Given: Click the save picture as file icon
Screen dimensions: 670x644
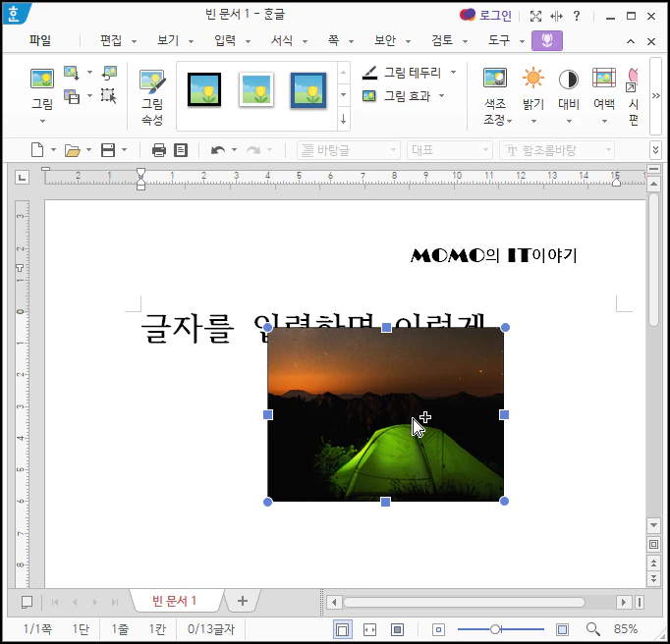Looking at the screenshot, I should 72,96.
